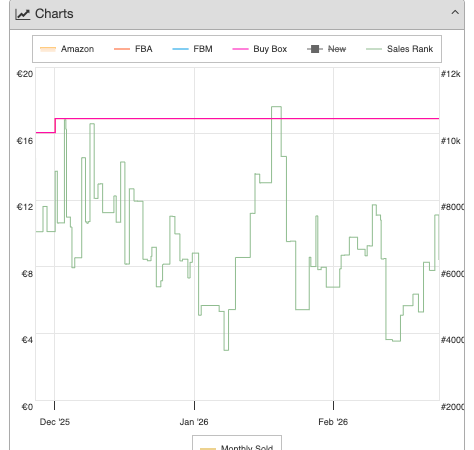Click the Charts panel title
Image resolution: width=474 pixels, height=450 pixels.
54,14
